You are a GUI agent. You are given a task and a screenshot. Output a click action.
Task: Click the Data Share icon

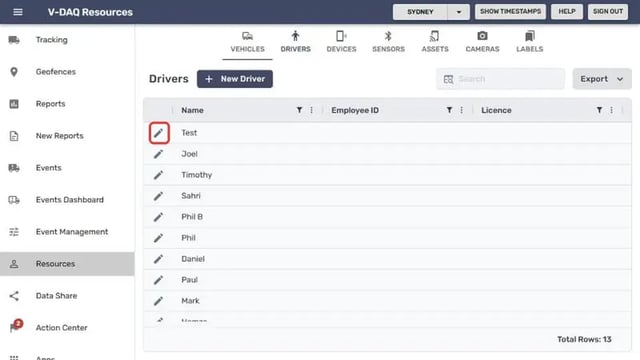coord(14,296)
